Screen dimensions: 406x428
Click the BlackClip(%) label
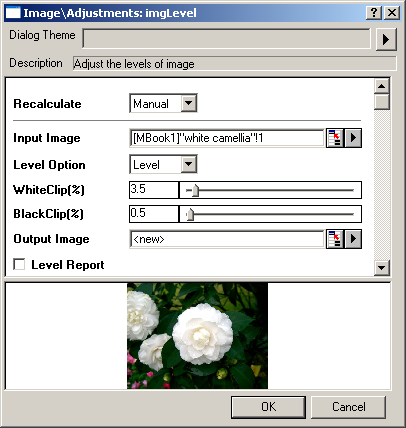pyautogui.click(x=48, y=214)
